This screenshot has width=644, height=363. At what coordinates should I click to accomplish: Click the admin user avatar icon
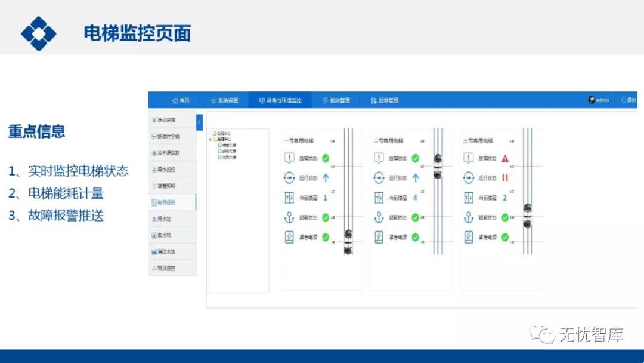[591, 100]
